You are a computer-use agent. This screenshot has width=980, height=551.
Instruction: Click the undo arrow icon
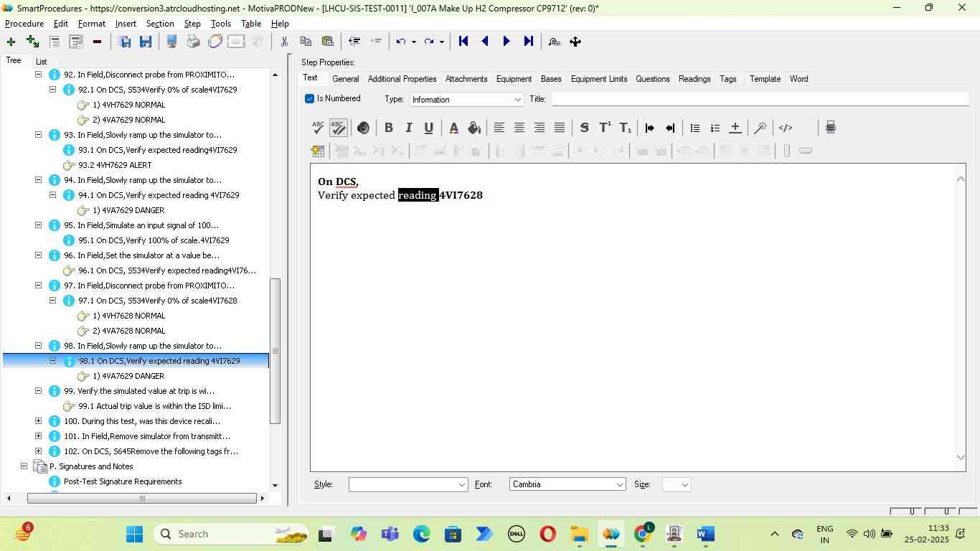point(402,42)
